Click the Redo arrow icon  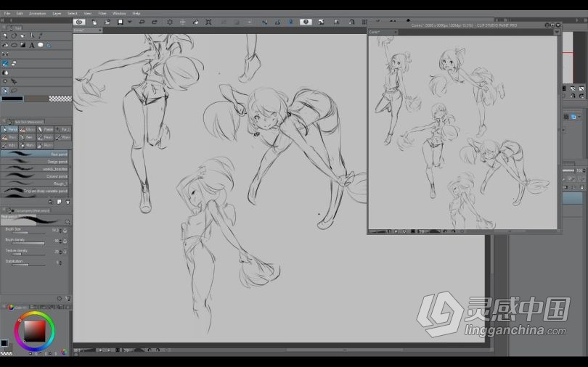[x=154, y=22]
